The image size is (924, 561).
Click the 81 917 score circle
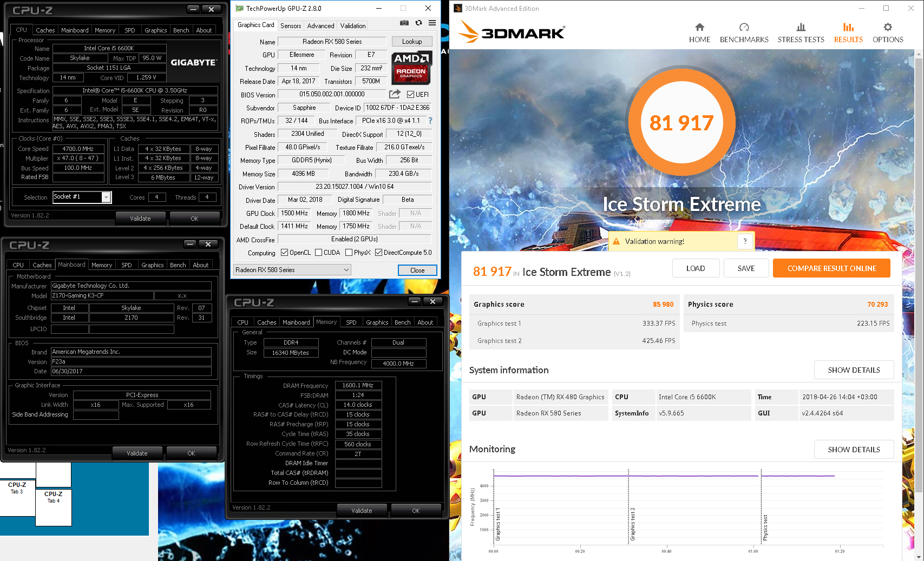pyautogui.click(x=681, y=123)
